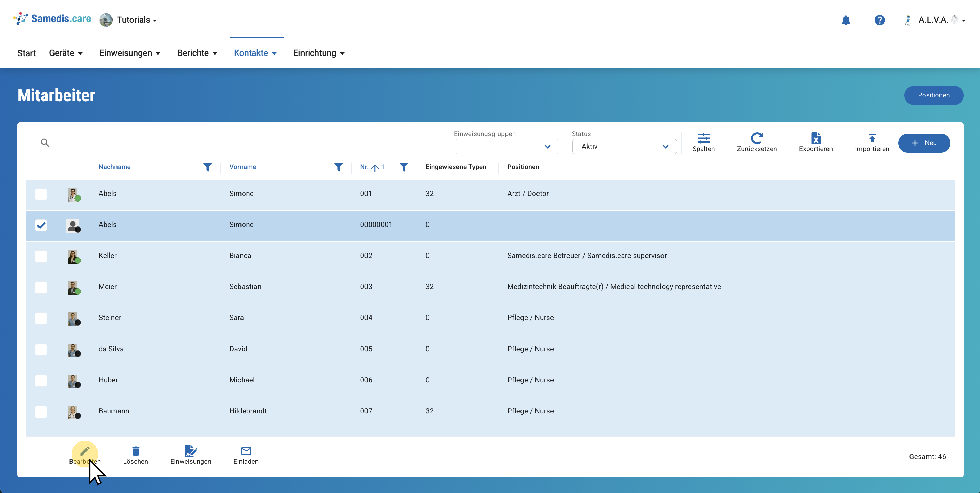Click the Löschen trash icon

pos(136,451)
